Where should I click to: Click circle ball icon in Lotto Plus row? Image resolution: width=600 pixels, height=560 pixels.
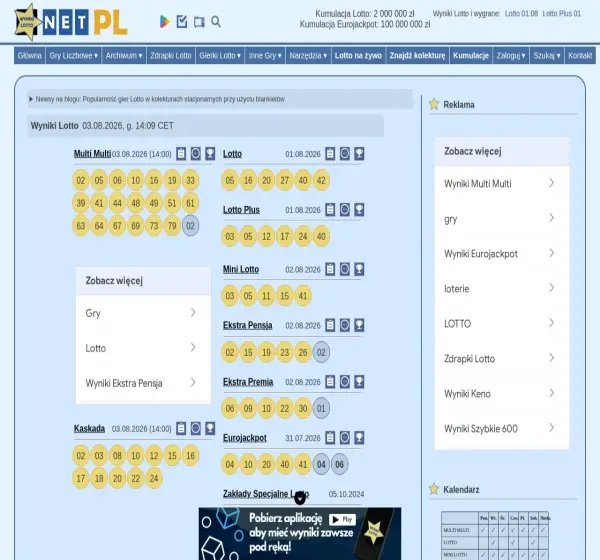point(345,210)
